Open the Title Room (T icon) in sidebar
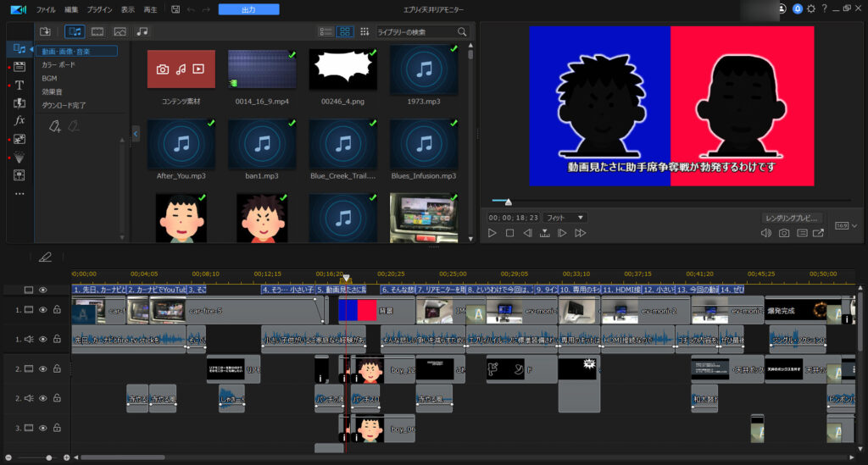This screenshot has height=465, width=868. (x=19, y=85)
